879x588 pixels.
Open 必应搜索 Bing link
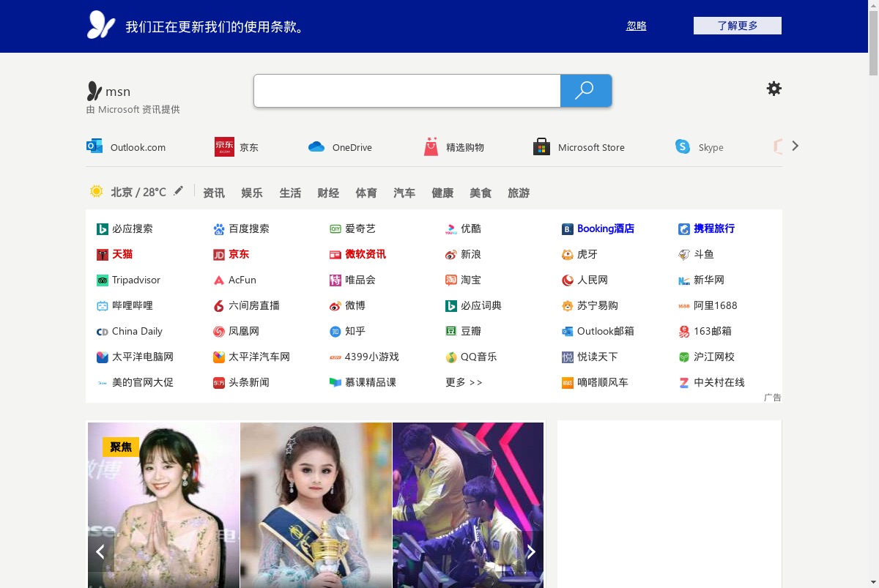[125, 228]
